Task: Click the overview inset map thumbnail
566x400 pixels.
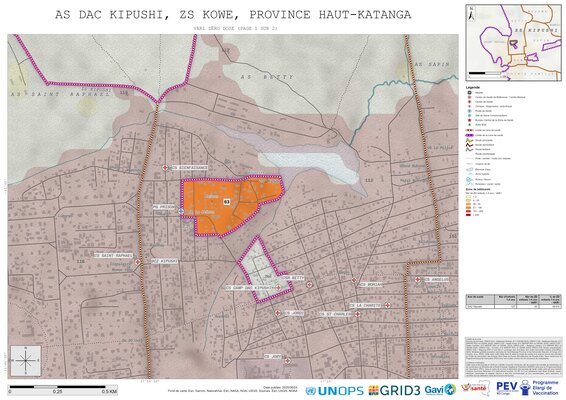Action: (x=513, y=43)
